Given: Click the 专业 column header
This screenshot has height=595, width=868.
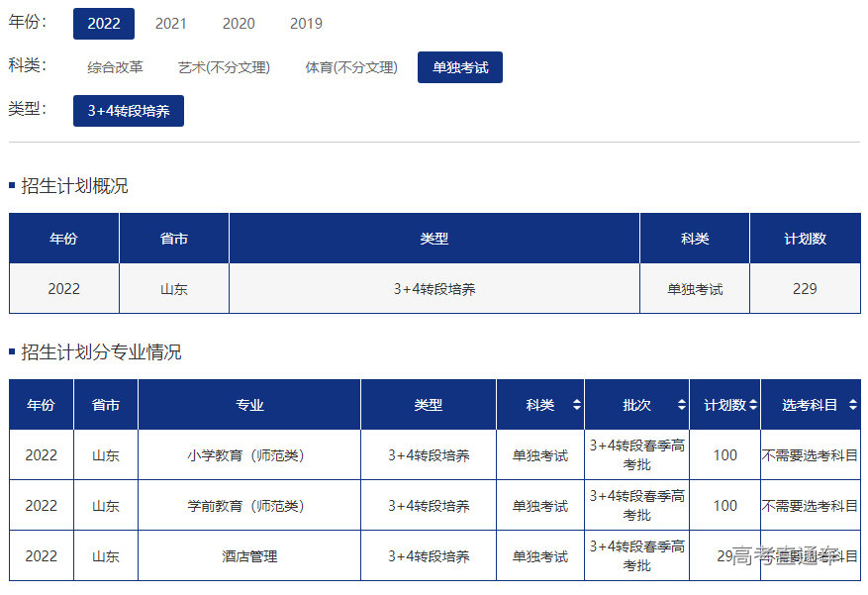Looking at the screenshot, I should 249,405.
